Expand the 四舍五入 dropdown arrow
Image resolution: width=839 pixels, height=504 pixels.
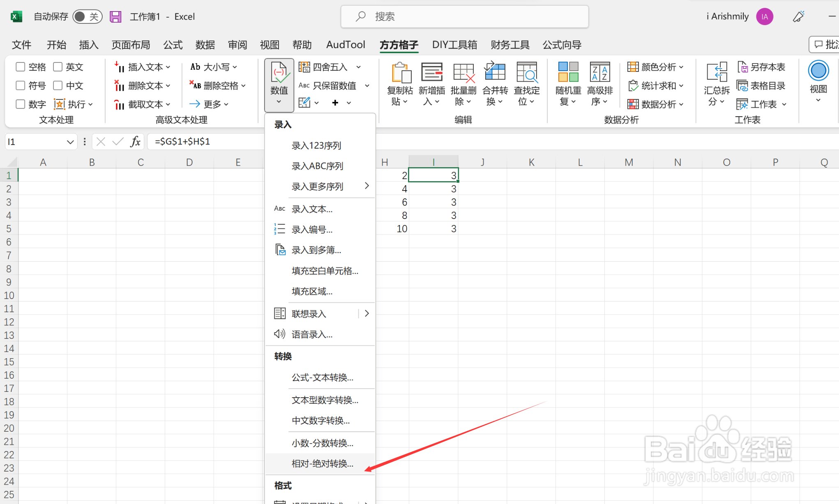click(359, 67)
